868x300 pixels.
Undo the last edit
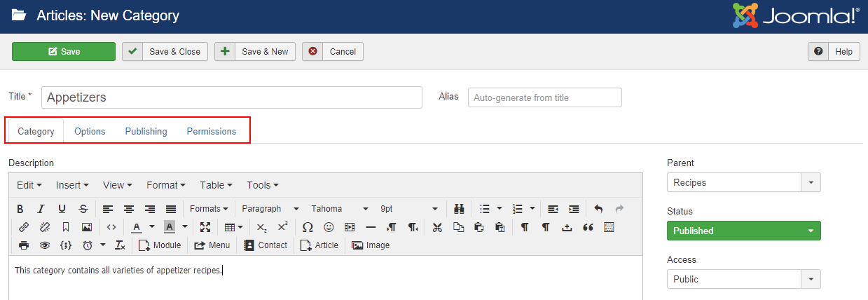tap(598, 209)
